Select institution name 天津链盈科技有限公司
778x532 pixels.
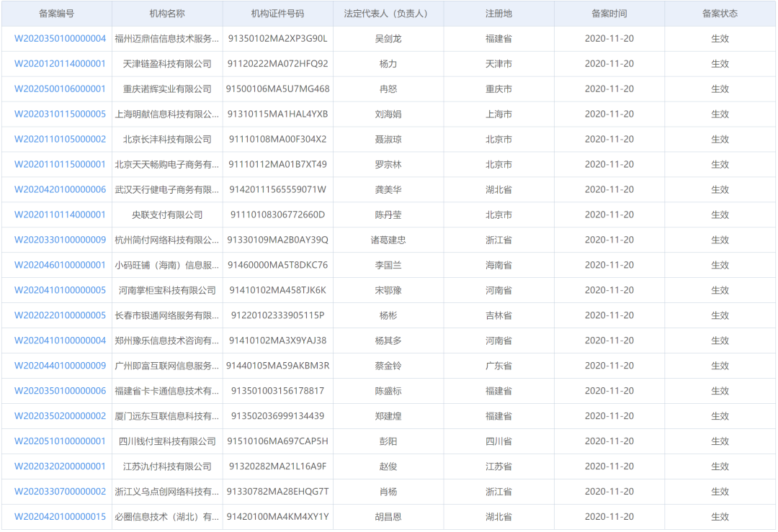[167, 64]
